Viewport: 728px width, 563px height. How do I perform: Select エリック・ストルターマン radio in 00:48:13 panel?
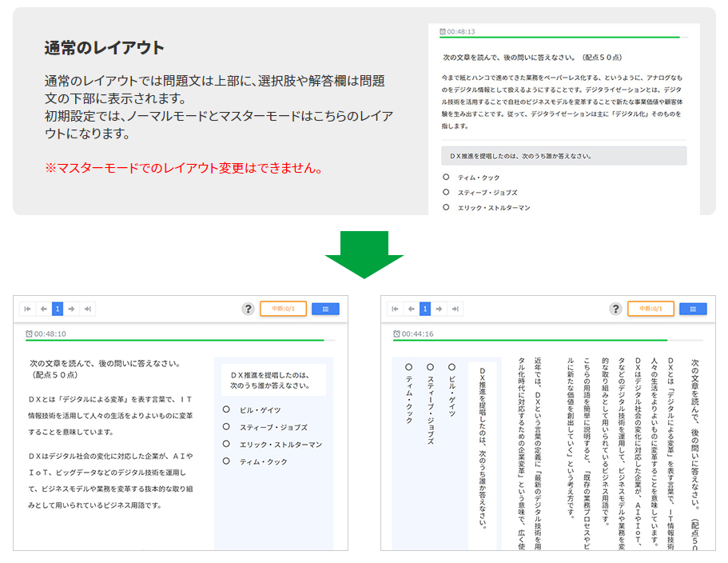446,207
